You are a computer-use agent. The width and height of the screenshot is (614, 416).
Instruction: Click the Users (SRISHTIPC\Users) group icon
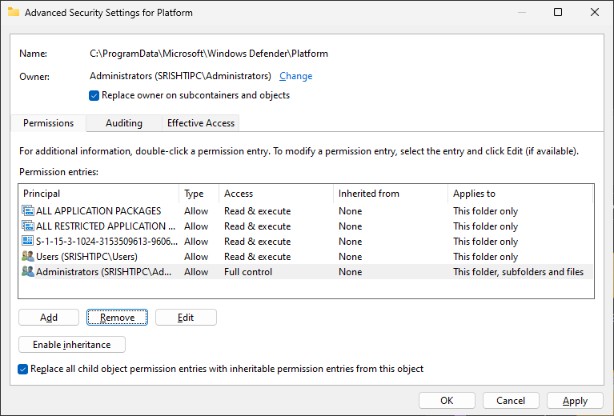[x=27, y=256]
